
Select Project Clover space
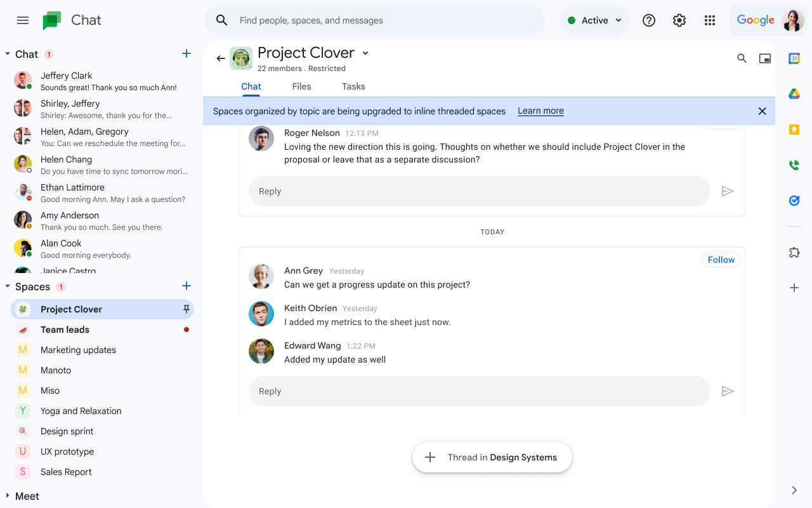[x=101, y=309]
